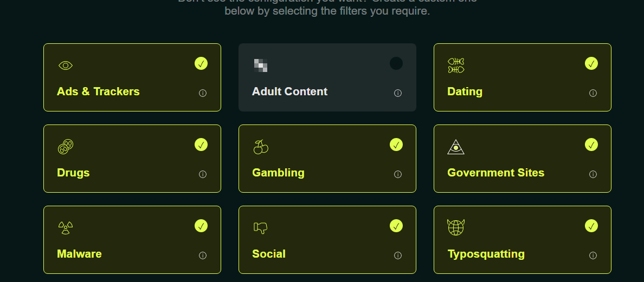Toggle off the Typosquatting checkmark
Image resolution: width=644 pixels, height=282 pixels.
tap(591, 226)
